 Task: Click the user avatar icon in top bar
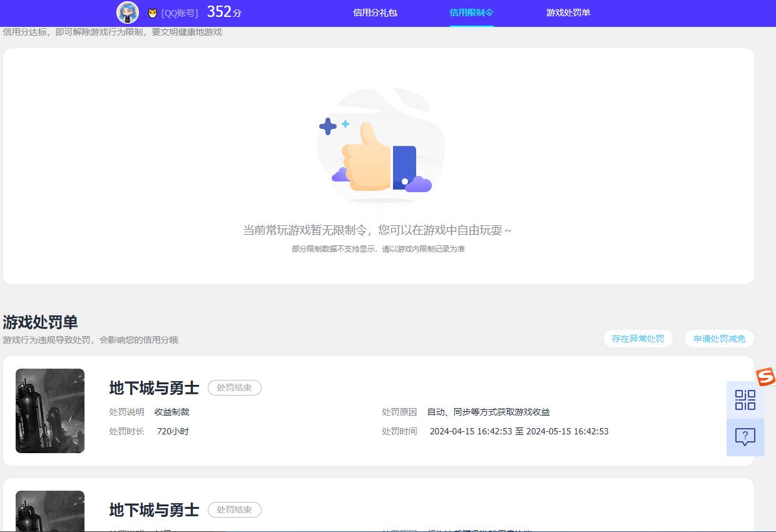click(128, 13)
